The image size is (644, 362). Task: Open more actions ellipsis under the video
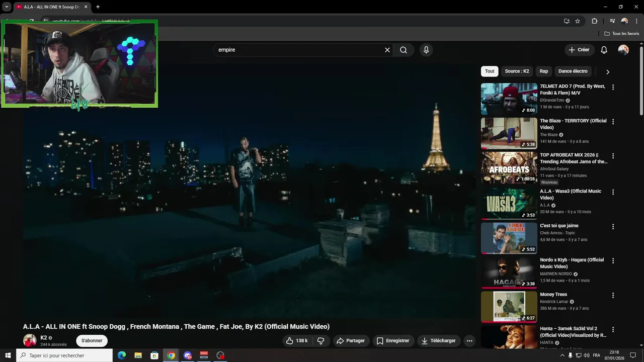(469, 340)
